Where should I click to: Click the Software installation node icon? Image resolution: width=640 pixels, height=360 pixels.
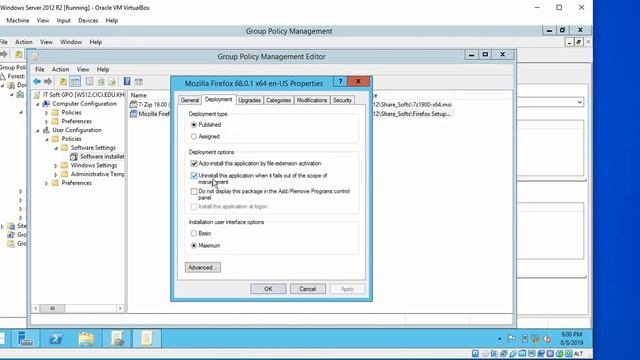tap(73, 157)
